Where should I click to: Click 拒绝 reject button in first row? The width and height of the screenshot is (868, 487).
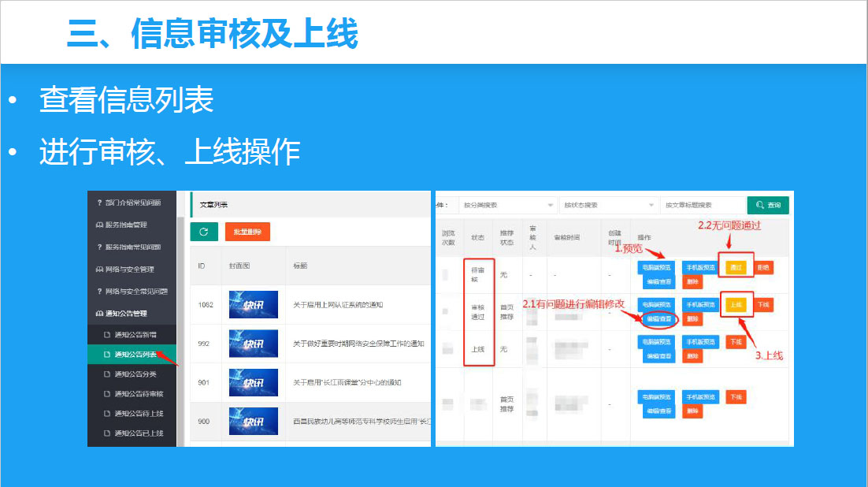point(762,268)
